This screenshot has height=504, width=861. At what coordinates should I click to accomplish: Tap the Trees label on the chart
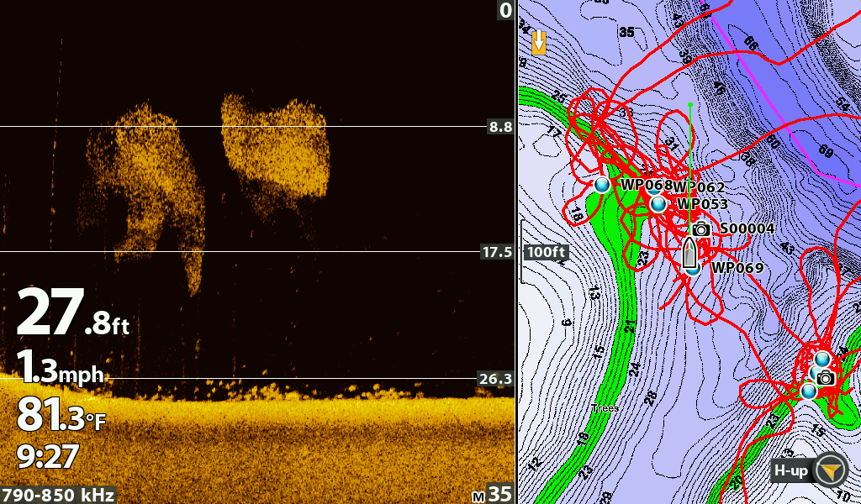(x=605, y=408)
